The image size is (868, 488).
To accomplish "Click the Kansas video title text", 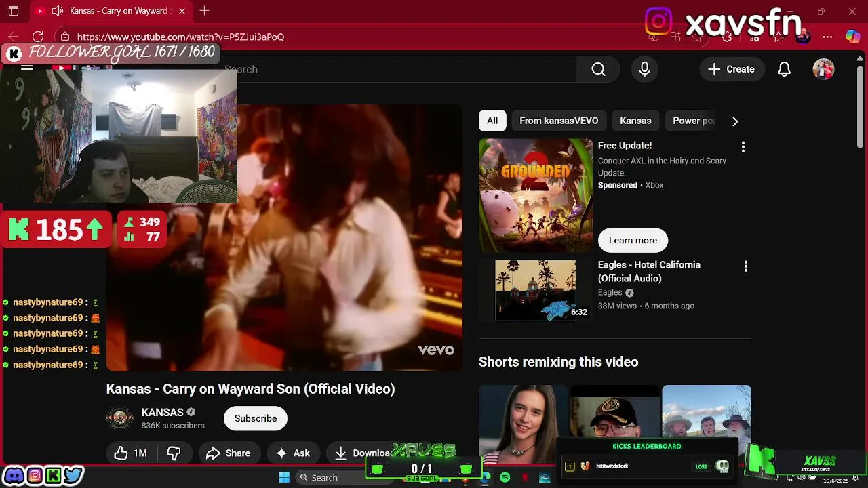I will (x=251, y=389).
